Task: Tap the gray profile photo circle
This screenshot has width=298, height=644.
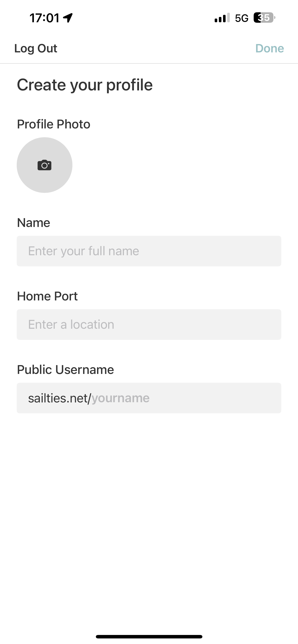Action: tap(30, 180)
